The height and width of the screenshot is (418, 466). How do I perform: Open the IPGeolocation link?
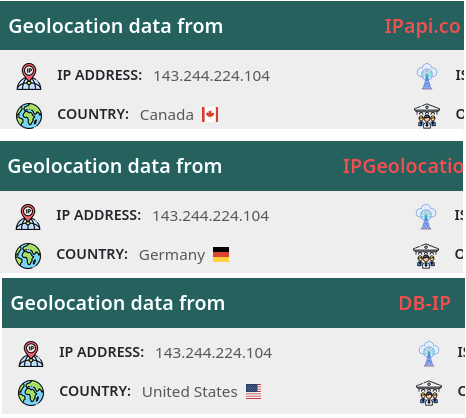coord(403,166)
